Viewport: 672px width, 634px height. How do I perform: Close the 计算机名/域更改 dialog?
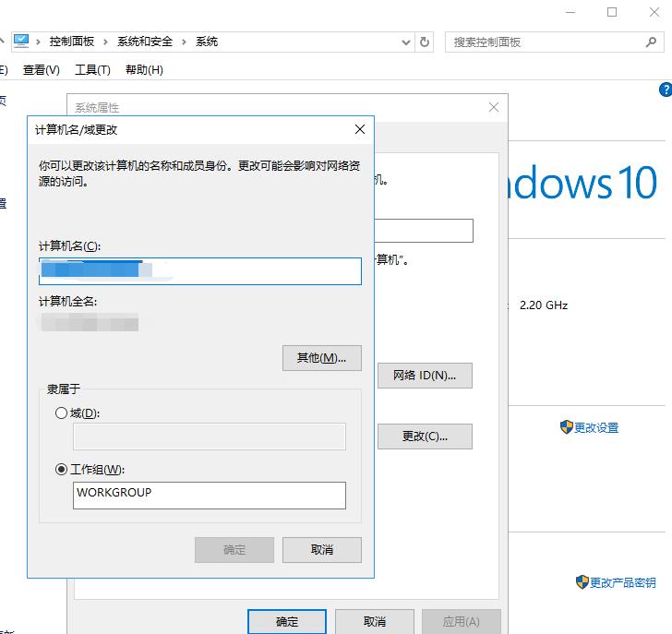pyautogui.click(x=360, y=129)
